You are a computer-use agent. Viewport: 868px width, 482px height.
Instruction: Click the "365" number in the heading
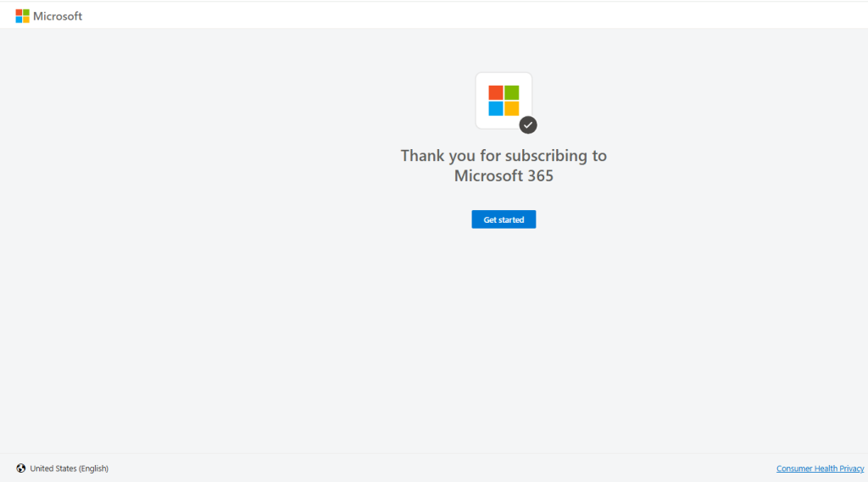(539, 176)
